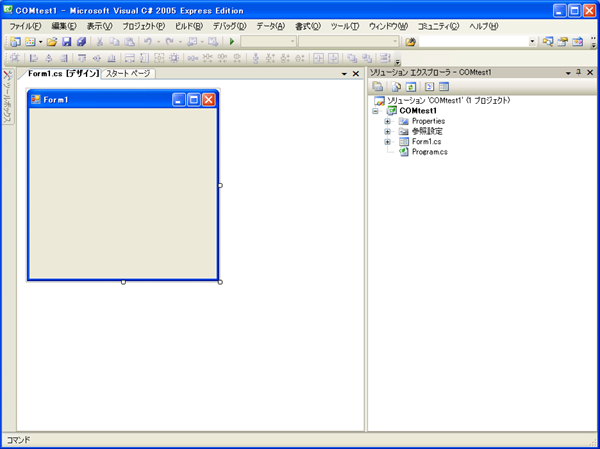Click the Make Same Size icon
The height and width of the screenshot is (449, 600).
[x=159, y=58]
